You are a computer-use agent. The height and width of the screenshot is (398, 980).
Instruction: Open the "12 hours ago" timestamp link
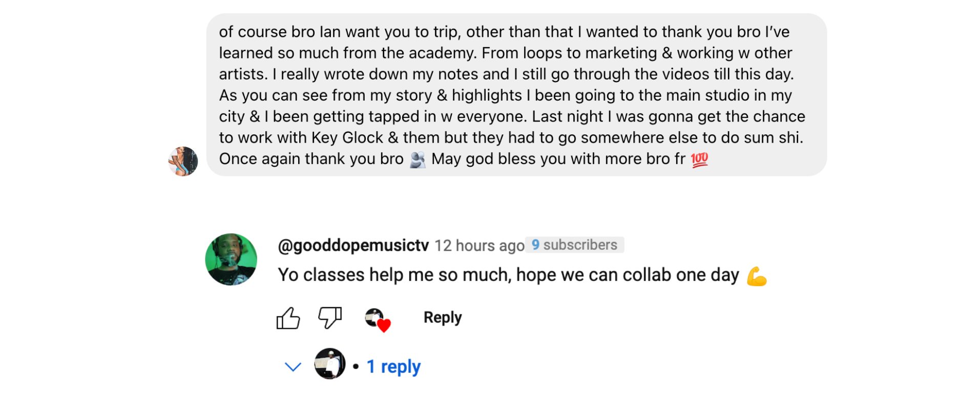click(479, 246)
